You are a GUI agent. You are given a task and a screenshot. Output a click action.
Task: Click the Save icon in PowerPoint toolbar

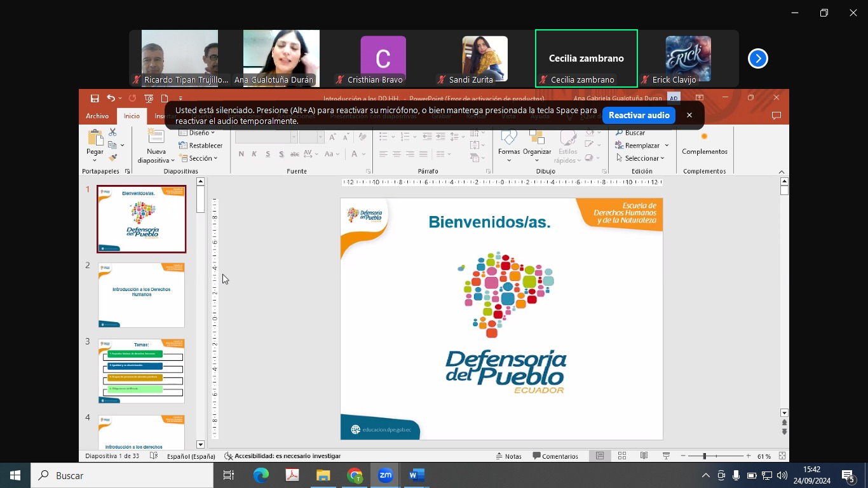click(x=95, y=98)
